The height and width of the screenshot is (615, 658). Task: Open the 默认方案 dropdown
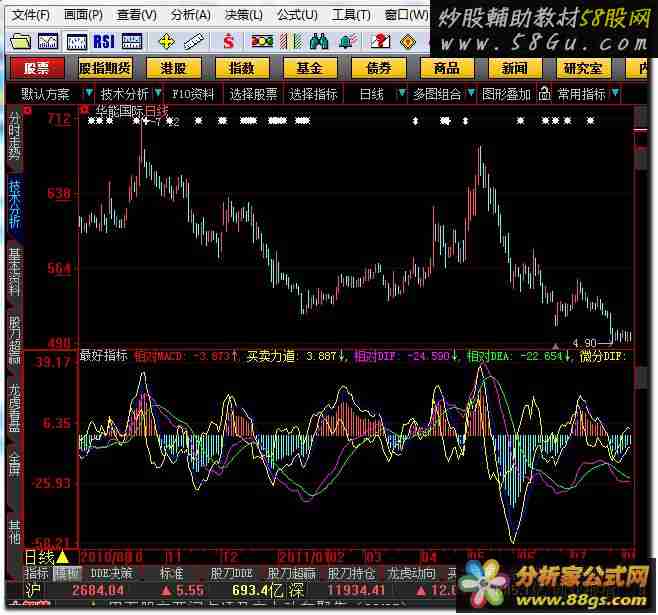tap(50, 94)
